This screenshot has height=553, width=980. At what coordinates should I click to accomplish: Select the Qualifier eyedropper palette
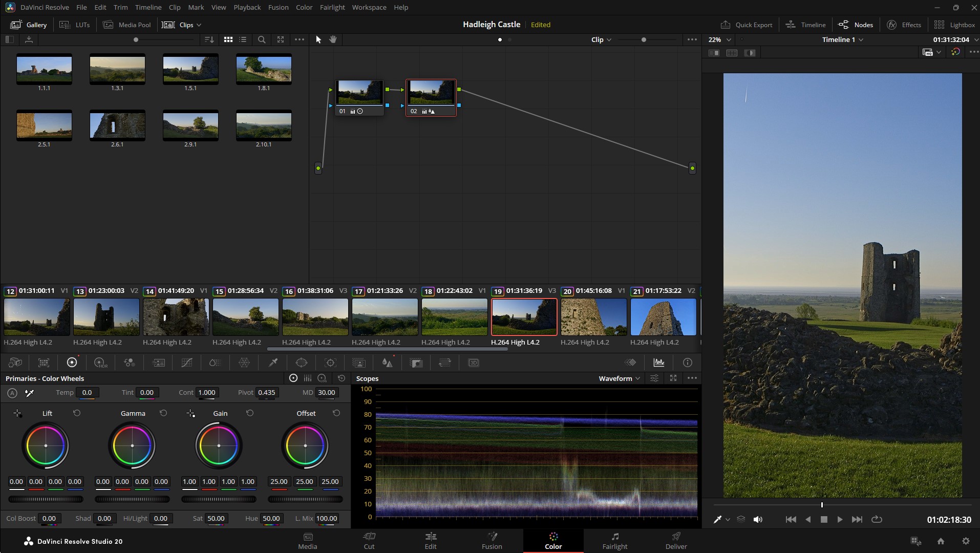click(273, 363)
